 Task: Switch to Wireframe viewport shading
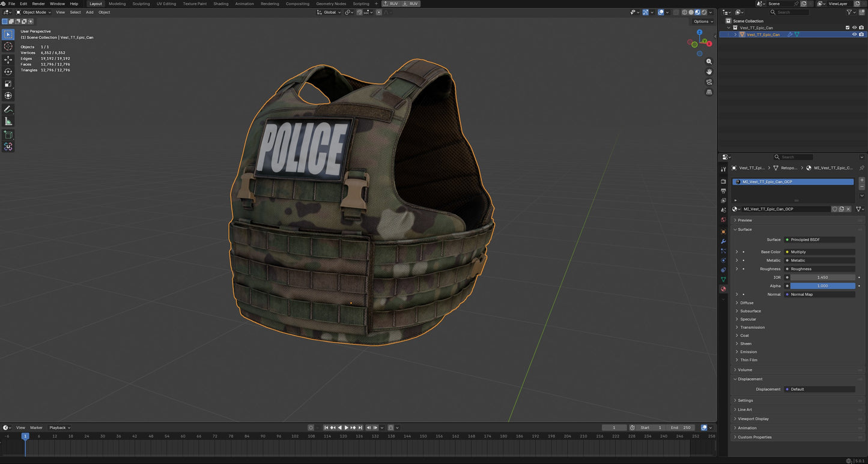coord(684,12)
